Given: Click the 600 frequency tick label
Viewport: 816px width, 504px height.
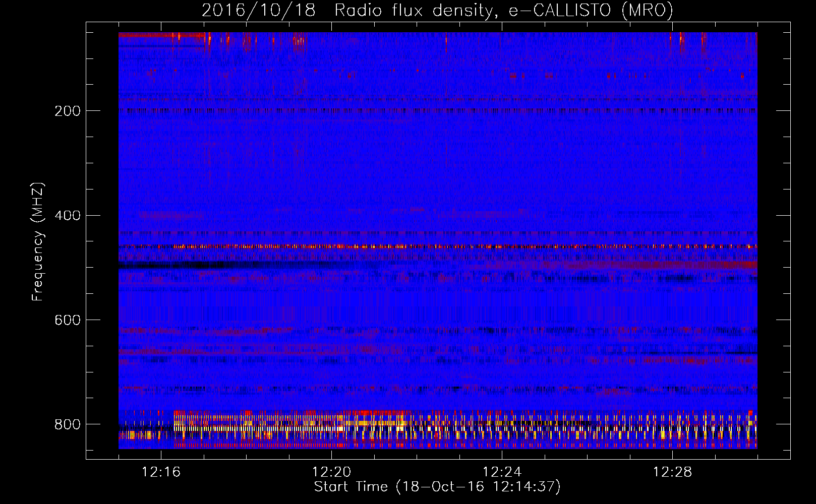Looking at the screenshot, I should pos(68,320).
